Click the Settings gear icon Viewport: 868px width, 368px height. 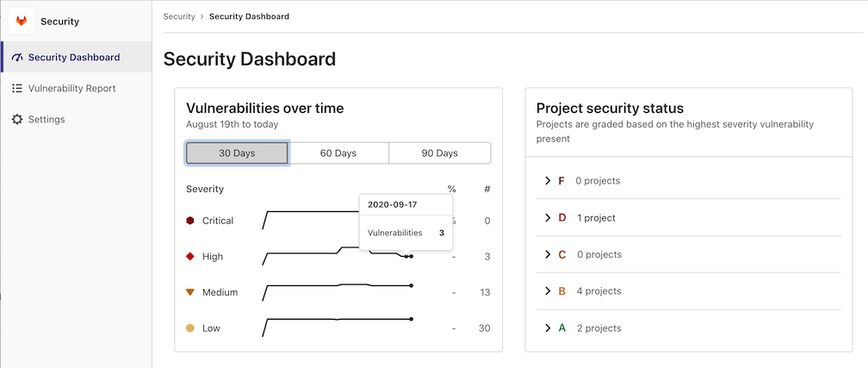(17, 120)
